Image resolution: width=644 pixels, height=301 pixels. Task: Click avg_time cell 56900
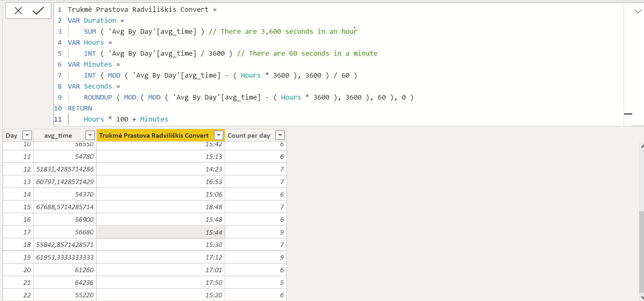65,219
